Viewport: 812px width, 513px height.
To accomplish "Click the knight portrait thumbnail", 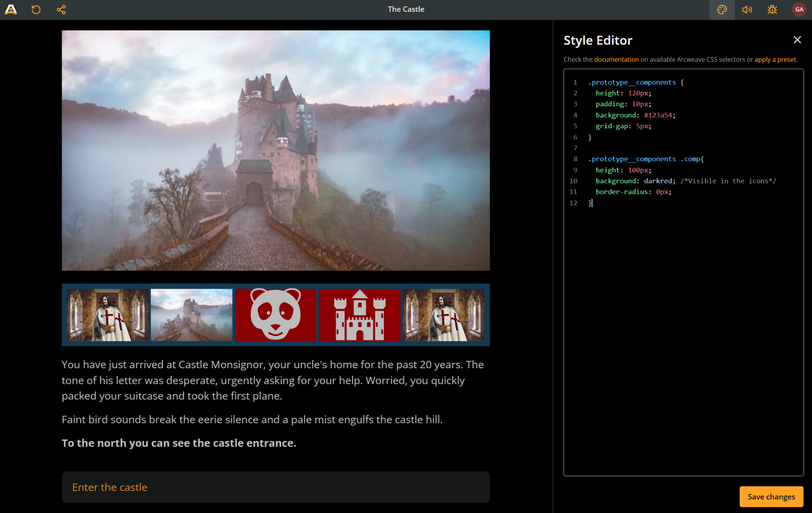I will click(107, 314).
